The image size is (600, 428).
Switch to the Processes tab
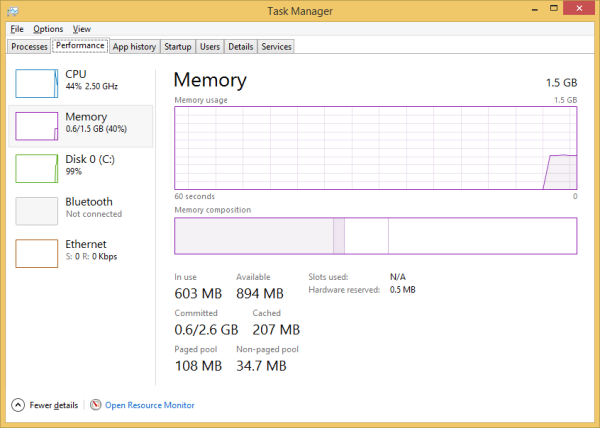[x=29, y=46]
